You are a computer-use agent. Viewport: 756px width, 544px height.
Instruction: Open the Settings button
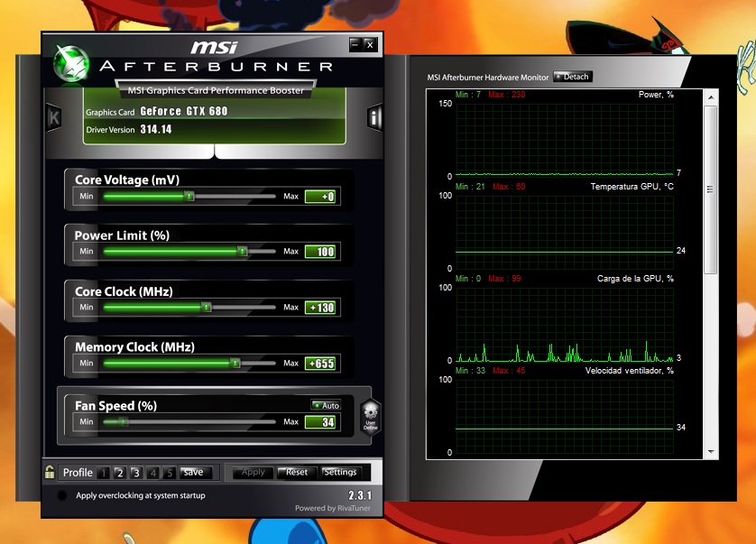click(x=340, y=473)
